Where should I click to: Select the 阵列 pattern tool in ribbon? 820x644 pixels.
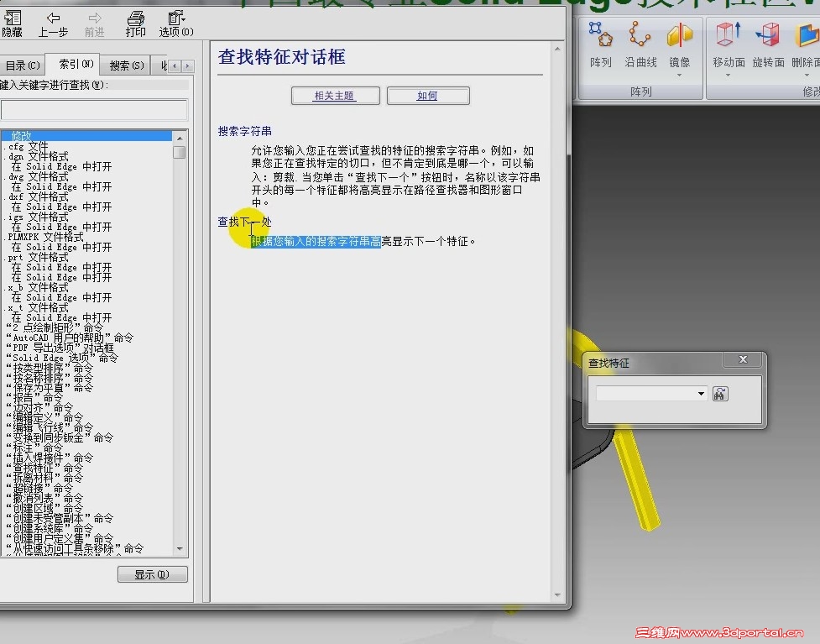(x=600, y=45)
